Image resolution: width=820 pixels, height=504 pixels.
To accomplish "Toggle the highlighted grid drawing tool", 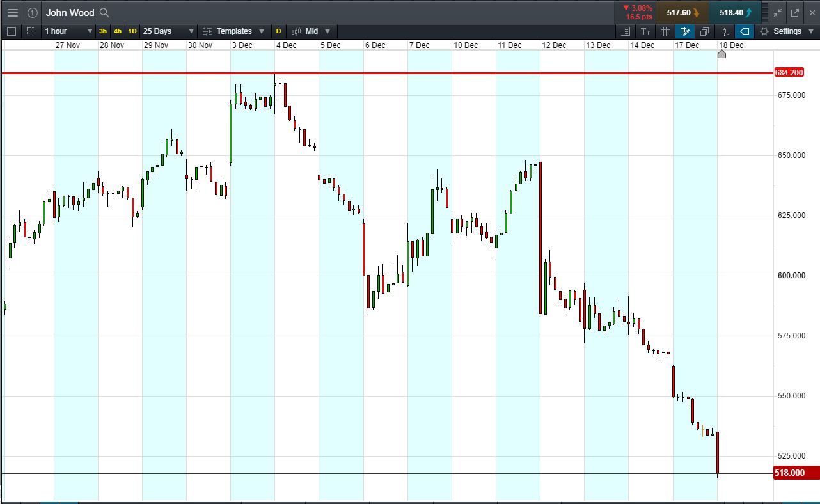I will (x=685, y=31).
